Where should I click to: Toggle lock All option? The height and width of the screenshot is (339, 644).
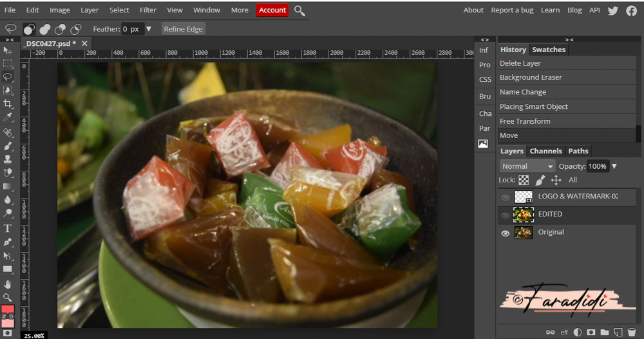click(573, 180)
